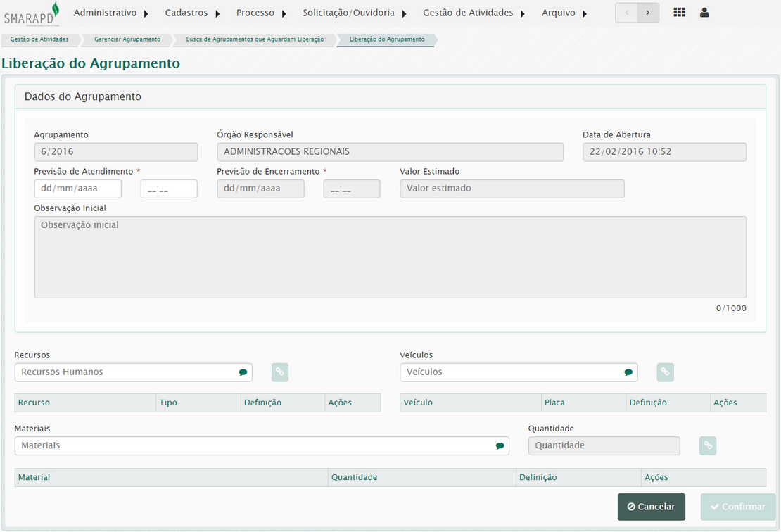Click the link icon beside Recursos Humanos
Screen dimensions: 781x532
(280, 372)
